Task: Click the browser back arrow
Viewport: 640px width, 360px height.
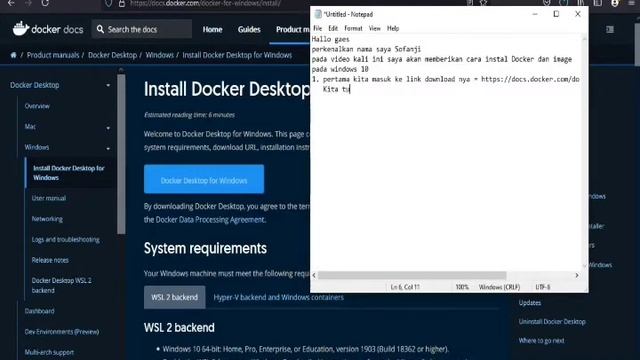Action: click(x=11, y=3)
